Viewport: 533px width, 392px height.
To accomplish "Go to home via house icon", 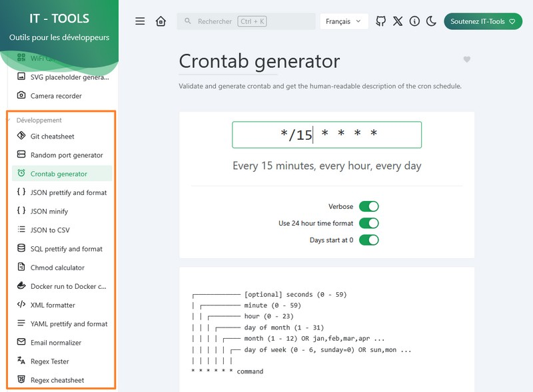I will coord(161,21).
